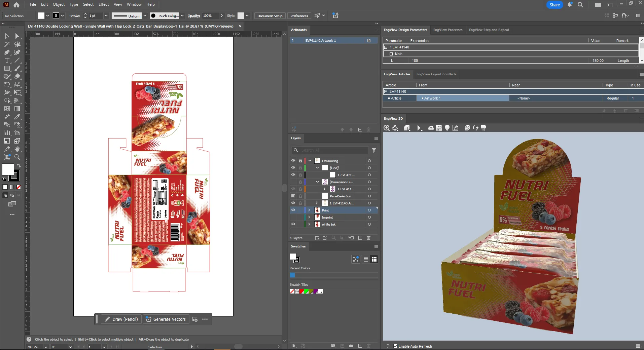Select EVF41140.Artwork 1 artboard row

[333, 40]
